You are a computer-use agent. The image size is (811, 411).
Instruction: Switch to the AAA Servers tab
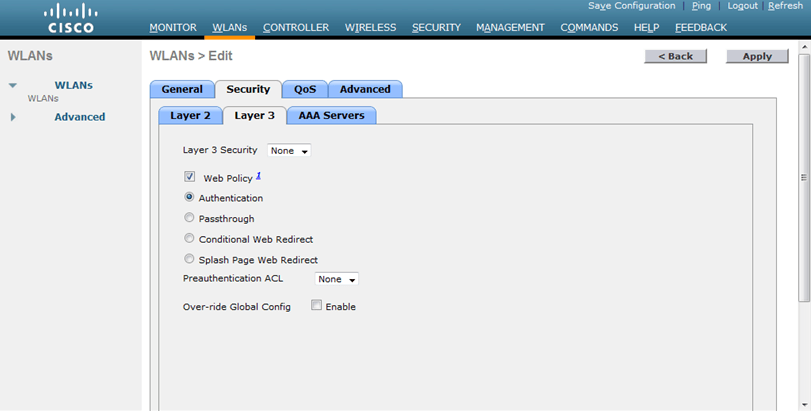[x=331, y=116]
